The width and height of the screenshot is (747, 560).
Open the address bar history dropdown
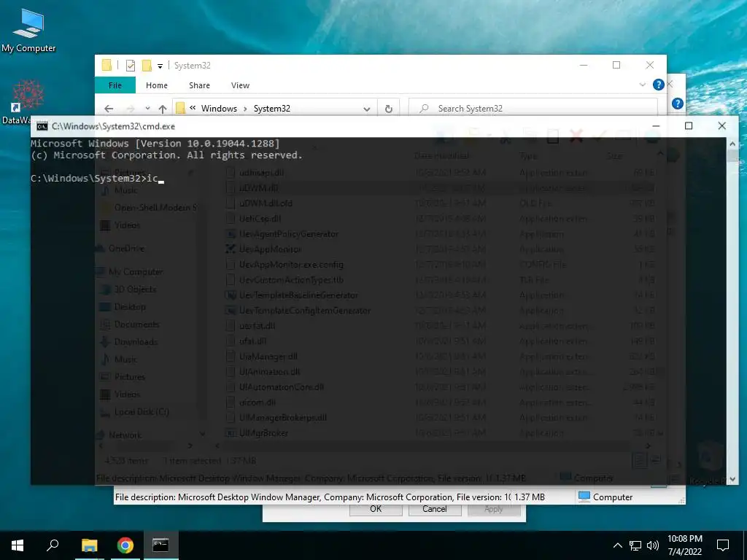[x=367, y=109]
